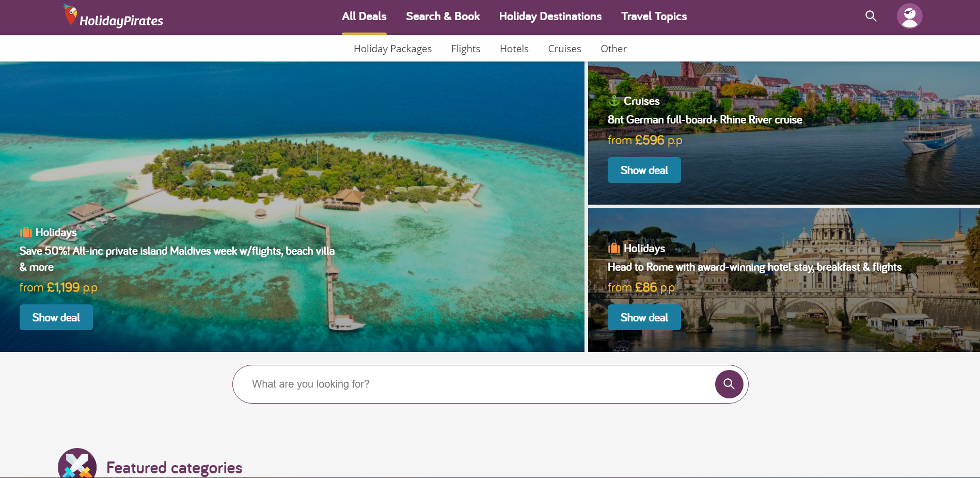Click the suitcase icon on Maldives deal
The height and width of the screenshot is (478, 980).
pos(26,232)
